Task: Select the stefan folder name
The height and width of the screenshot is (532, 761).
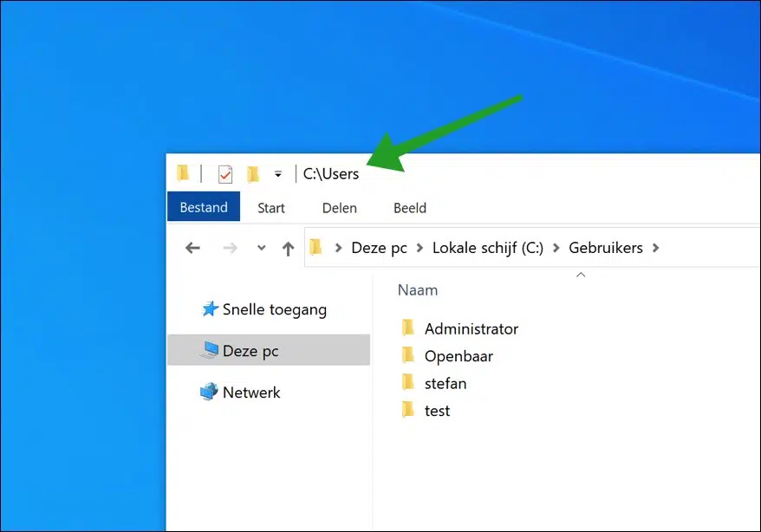Action: [446, 383]
